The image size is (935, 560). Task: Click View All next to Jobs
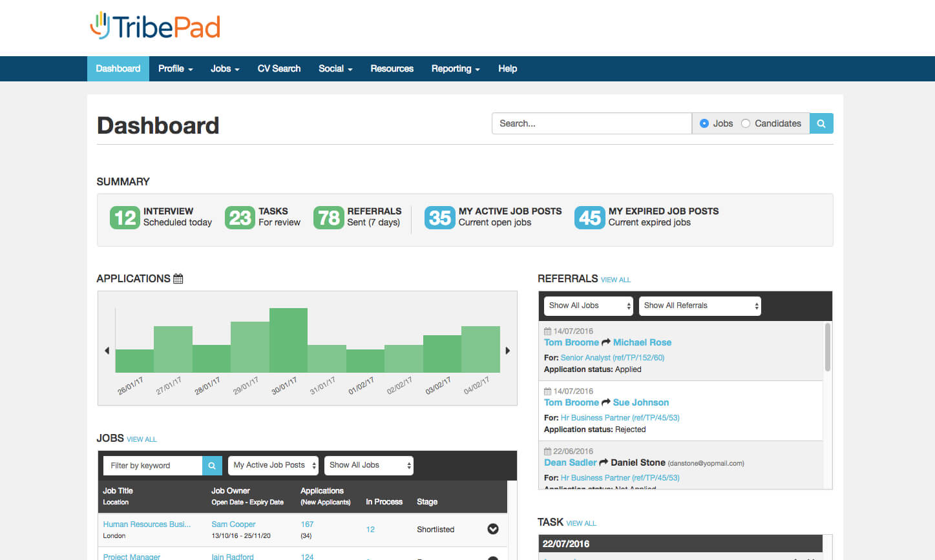[x=142, y=439]
